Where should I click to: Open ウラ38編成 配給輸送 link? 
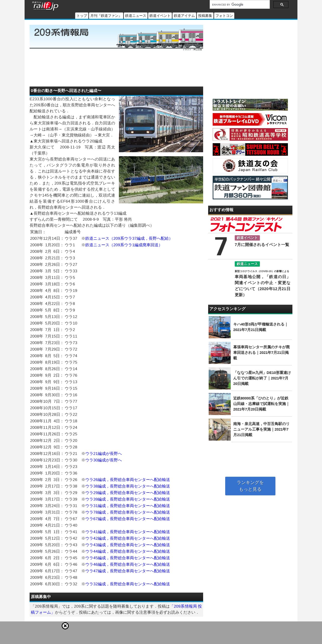128,486
